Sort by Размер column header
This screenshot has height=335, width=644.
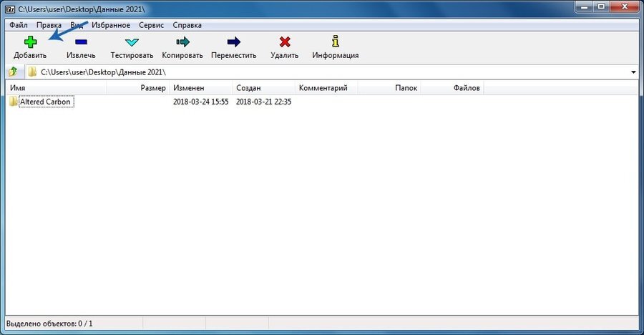(x=137, y=88)
